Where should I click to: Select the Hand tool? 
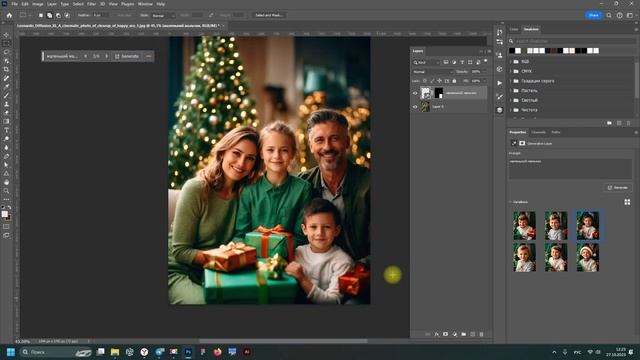coord(6,182)
